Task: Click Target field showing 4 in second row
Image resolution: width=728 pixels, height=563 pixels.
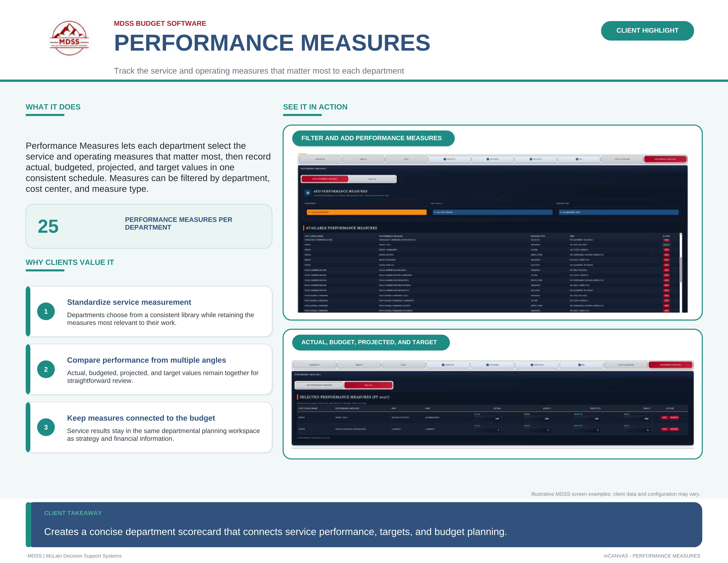Action: pos(637,430)
